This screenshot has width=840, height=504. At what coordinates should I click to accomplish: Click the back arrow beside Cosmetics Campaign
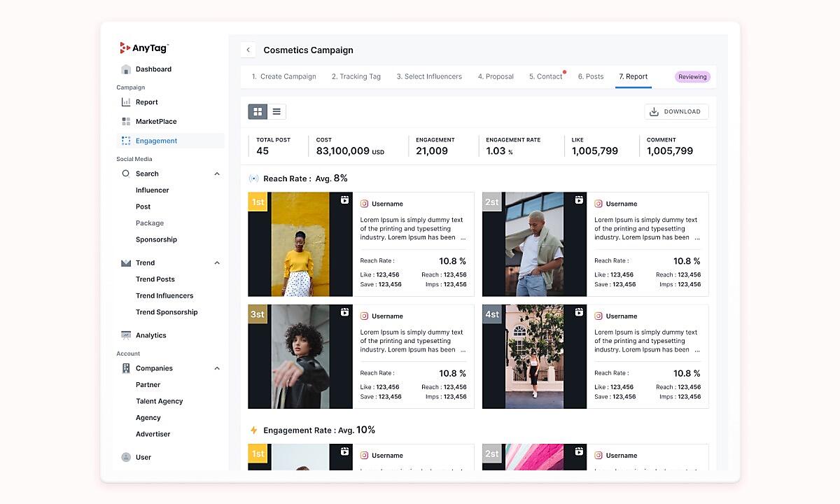tap(248, 50)
